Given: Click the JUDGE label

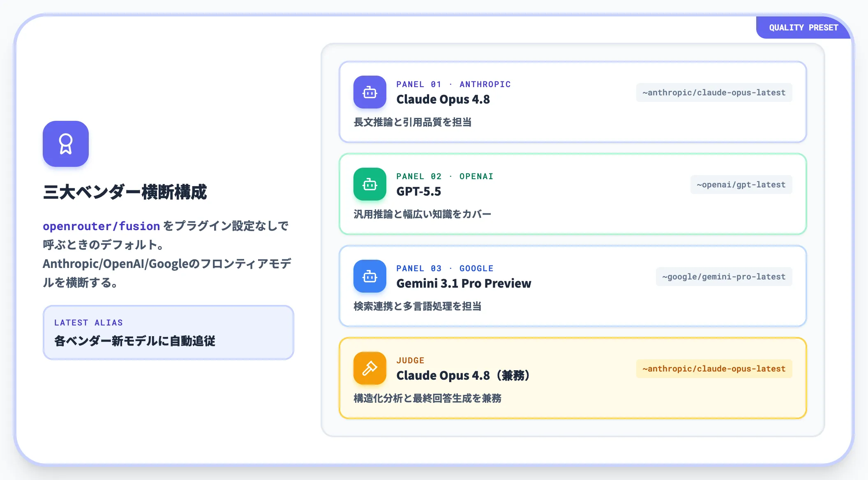Looking at the screenshot, I should tap(410, 360).
